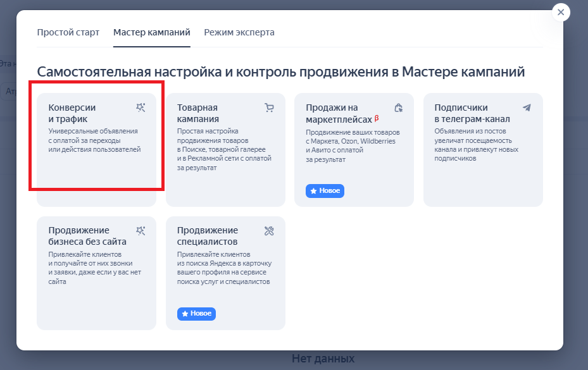Pick the Продажи на маркетплейсах title
588x370 pixels.
click(338, 113)
